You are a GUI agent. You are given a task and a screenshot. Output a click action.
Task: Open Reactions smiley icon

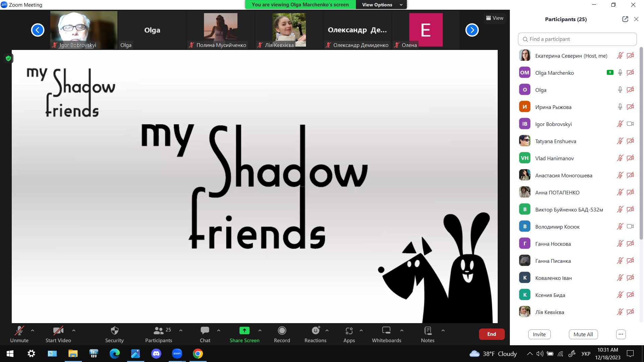[x=315, y=331]
